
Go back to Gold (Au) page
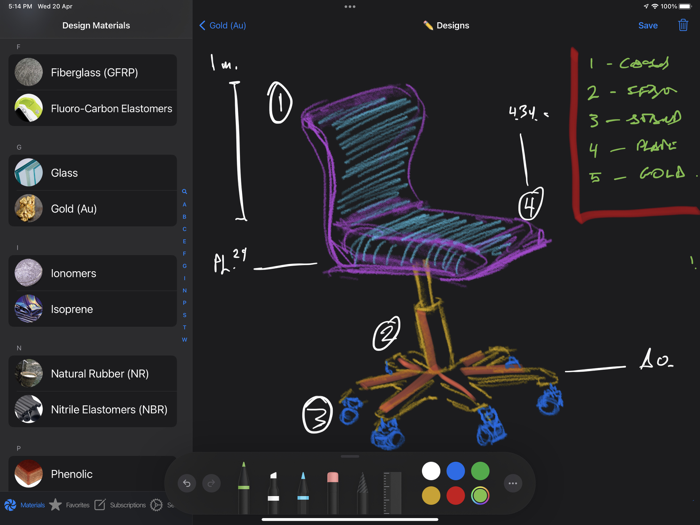pyautogui.click(x=223, y=25)
